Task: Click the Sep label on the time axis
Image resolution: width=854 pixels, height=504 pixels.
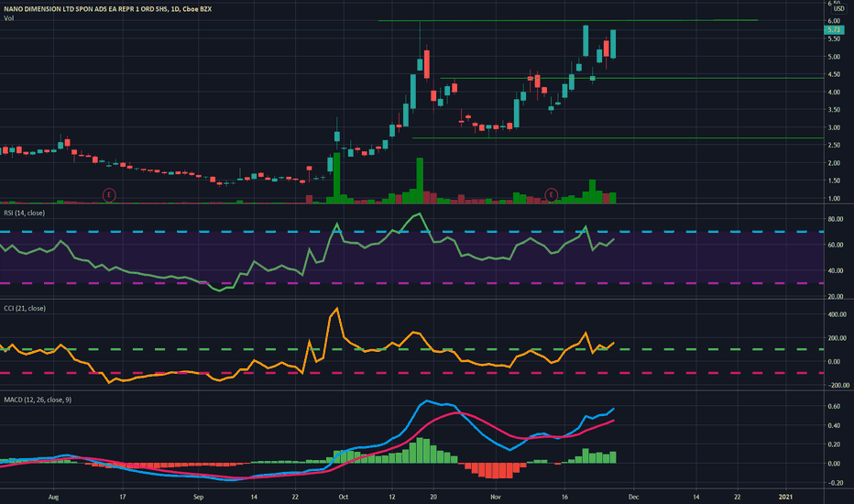Action: tap(198, 497)
